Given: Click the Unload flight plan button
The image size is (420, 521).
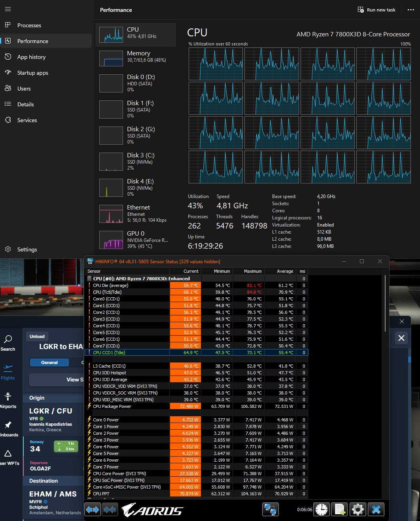Looking at the screenshot, I should 37,336.
